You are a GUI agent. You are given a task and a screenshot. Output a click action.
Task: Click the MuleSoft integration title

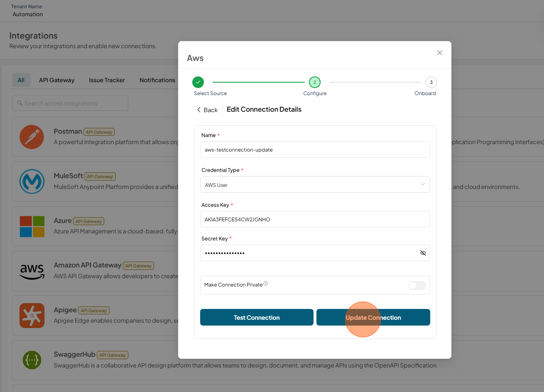tap(69, 176)
